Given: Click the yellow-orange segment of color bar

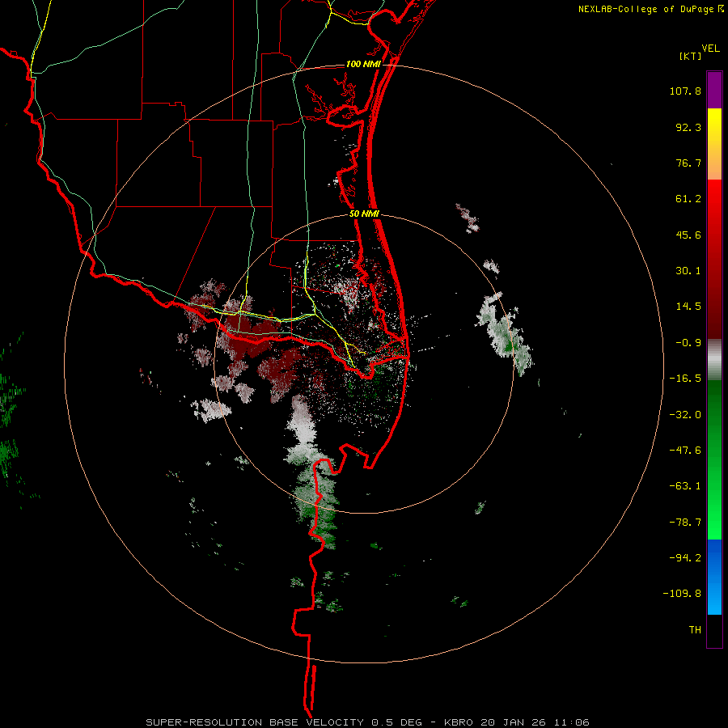Looking at the screenshot, I should click(714, 144).
